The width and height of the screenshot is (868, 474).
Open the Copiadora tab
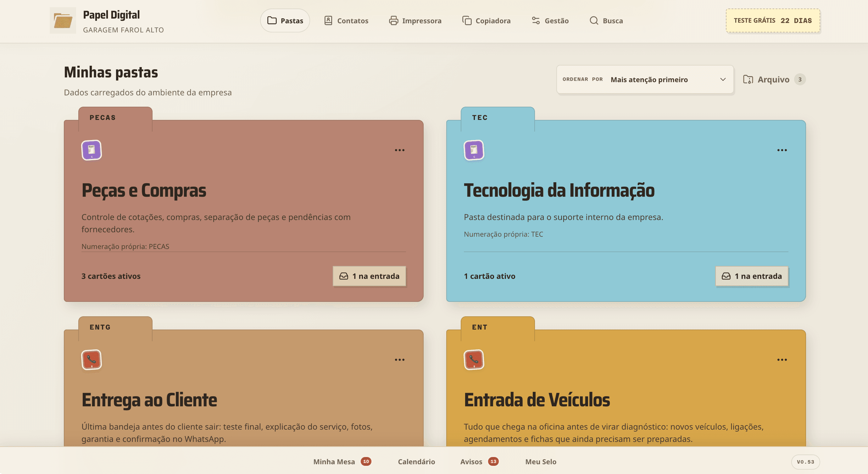point(486,20)
